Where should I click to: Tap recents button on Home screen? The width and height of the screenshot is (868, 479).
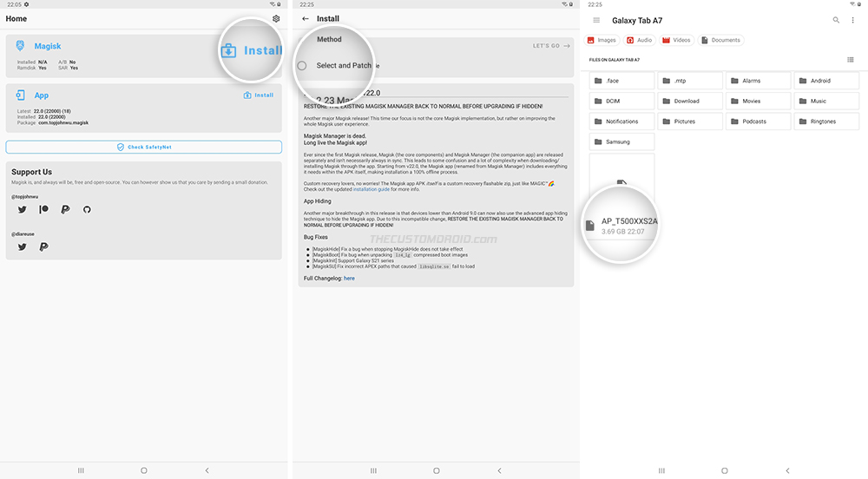coord(81,470)
